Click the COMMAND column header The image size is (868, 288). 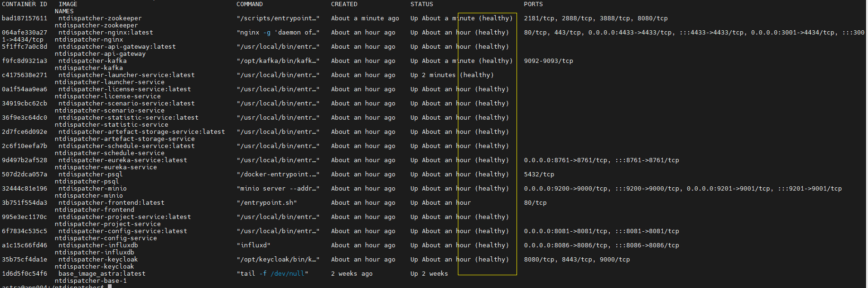coord(250,4)
